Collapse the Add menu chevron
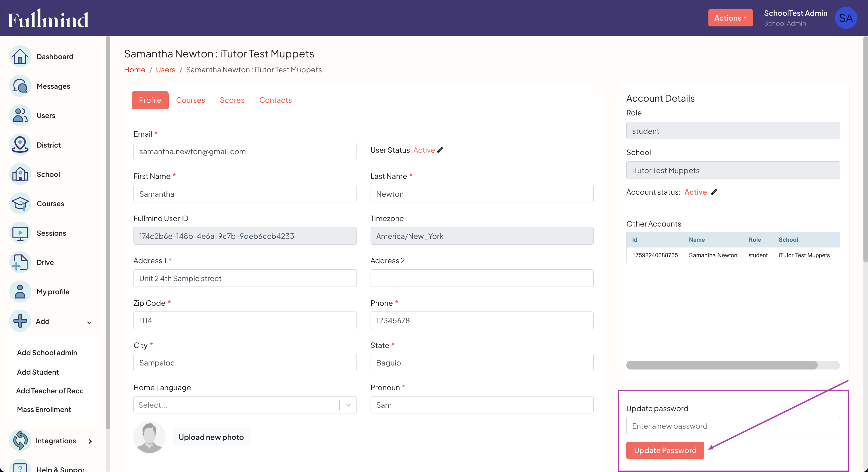Viewport: 868px width, 472px height. (89, 323)
